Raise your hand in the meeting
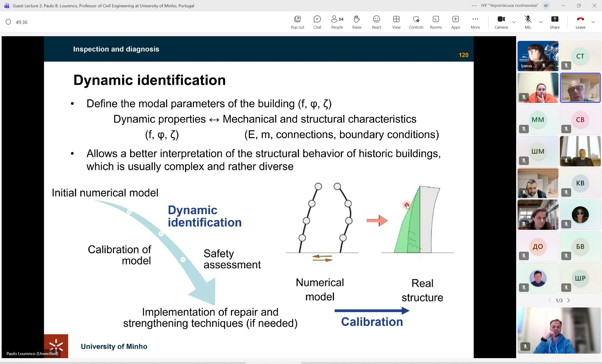The width and height of the screenshot is (602, 364). click(x=357, y=22)
